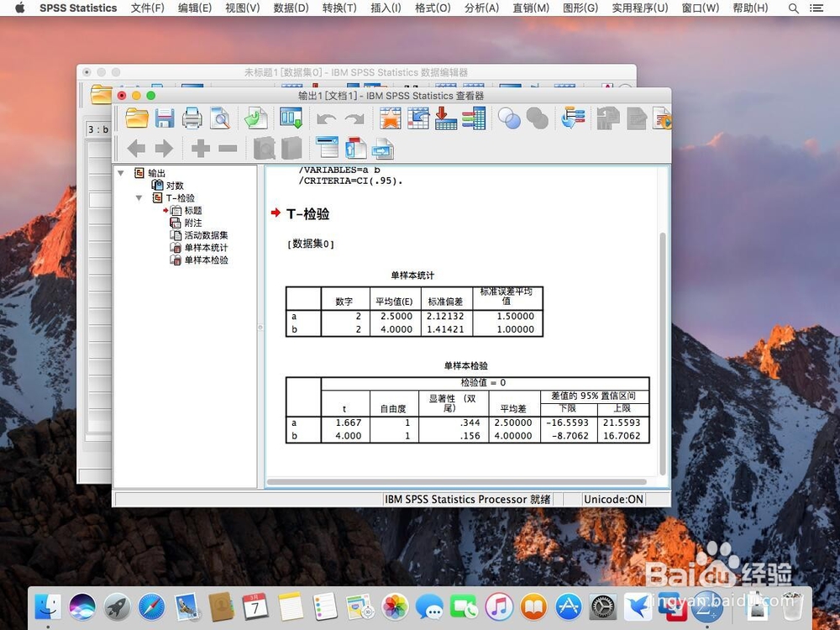The width and height of the screenshot is (840, 630).
Task: Open the 图形(G) menu
Action: click(x=580, y=8)
